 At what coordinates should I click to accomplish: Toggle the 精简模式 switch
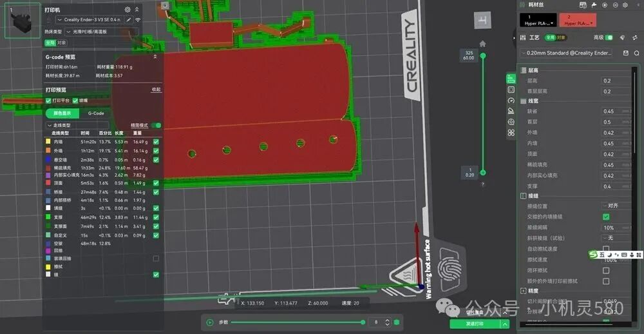pyautogui.click(x=156, y=125)
